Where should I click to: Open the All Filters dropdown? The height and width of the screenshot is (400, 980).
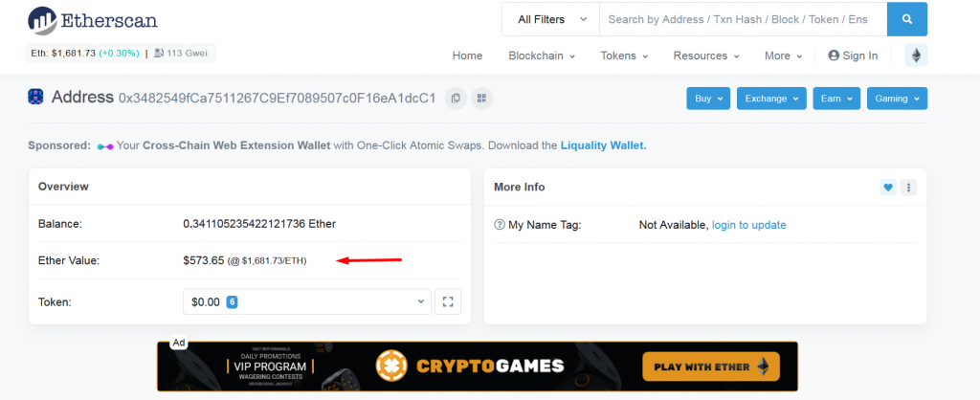point(550,19)
